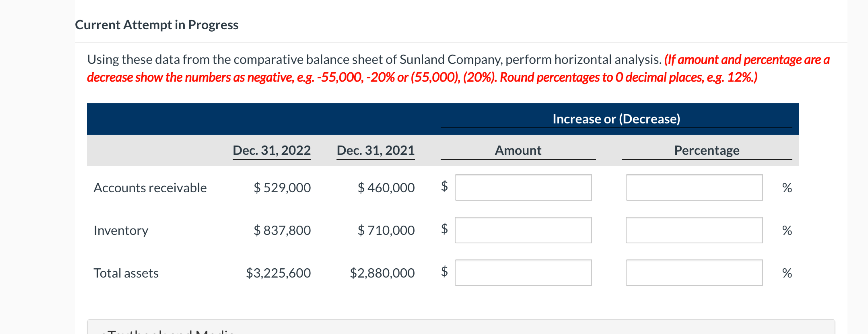The image size is (868, 334).
Task: Click the $2,880,000 Total assets value
Action: coord(382,273)
